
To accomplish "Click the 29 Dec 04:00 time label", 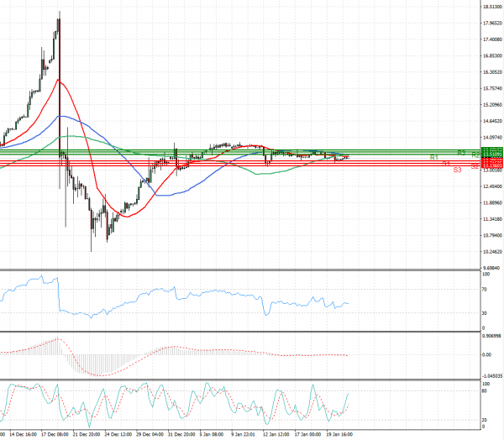I will pyautogui.click(x=150, y=434).
